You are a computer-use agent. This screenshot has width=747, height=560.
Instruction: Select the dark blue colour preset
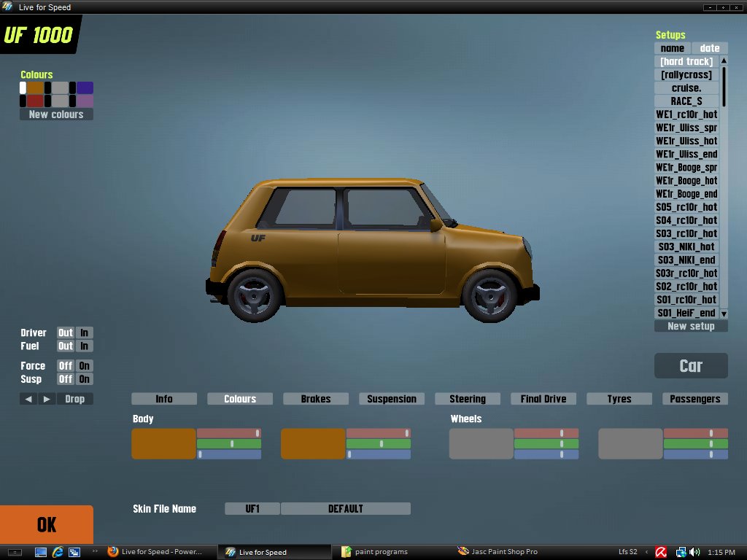pyautogui.click(x=85, y=87)
